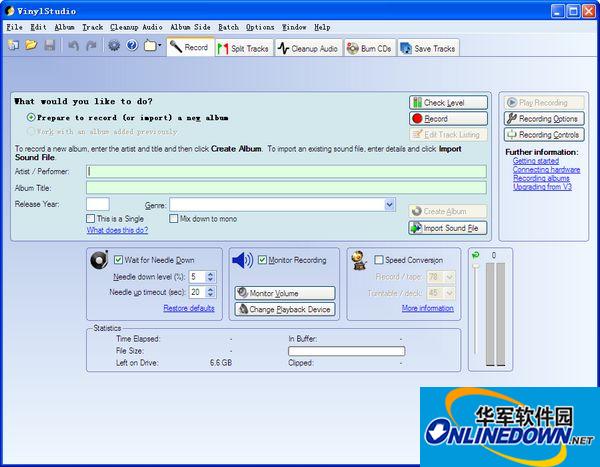Open the Connecting hardware link

point(546,170)
